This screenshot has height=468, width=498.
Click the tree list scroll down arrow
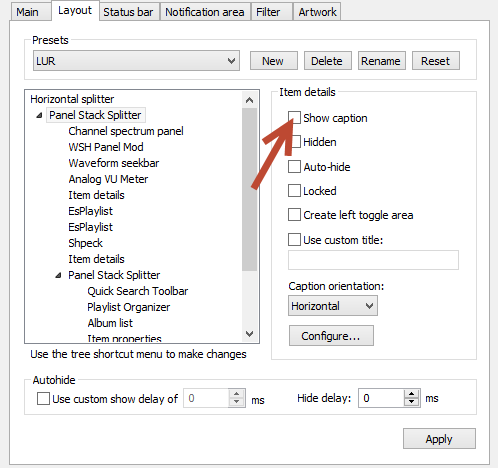249,333
